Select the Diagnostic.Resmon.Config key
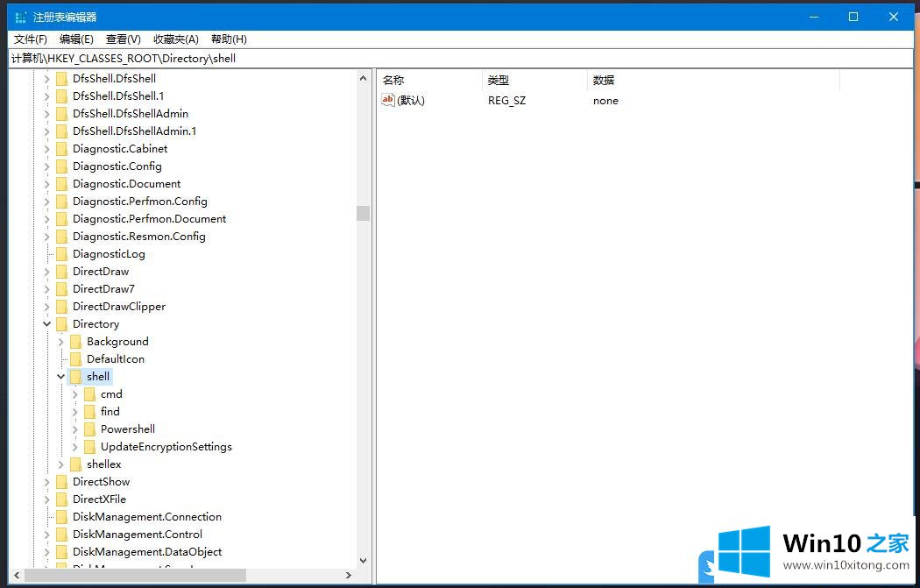 point(139,237)
